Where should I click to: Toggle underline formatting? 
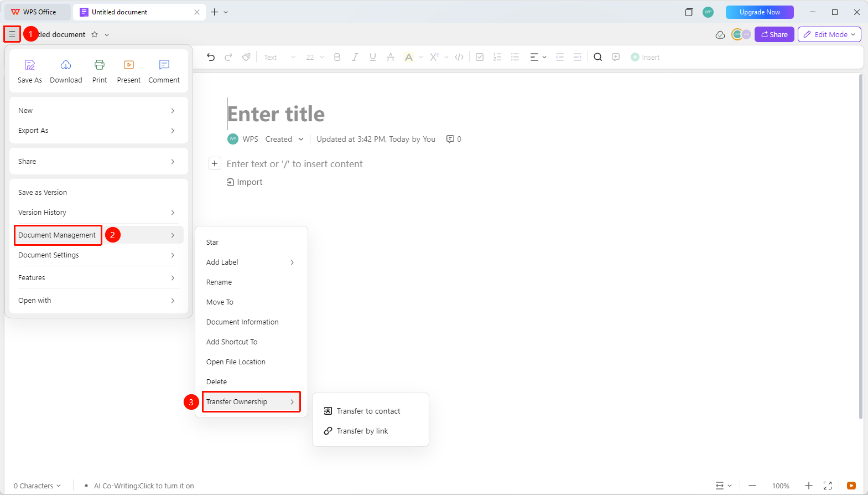(x=373, y=57)
